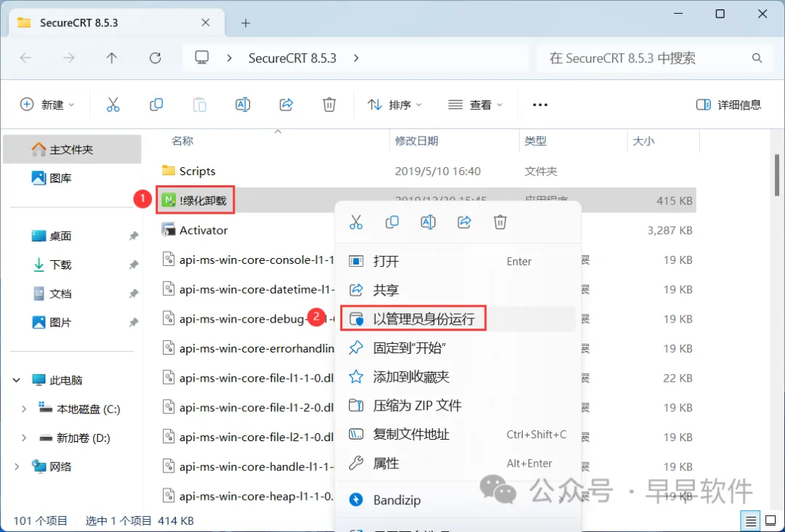
Task: Choose 添加到收藏夹 in the context menu
Action: 458,377
